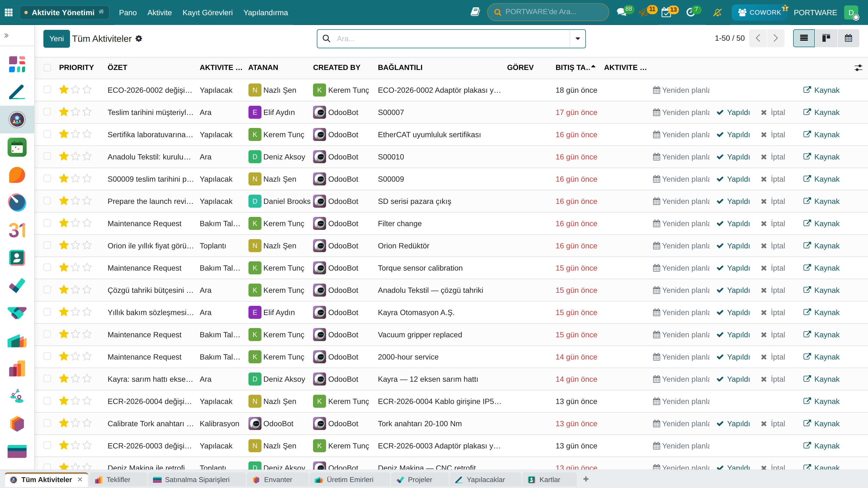868x488 pixels.
Task: Switch to calendar view icon
Action: (x=848, y=38)
